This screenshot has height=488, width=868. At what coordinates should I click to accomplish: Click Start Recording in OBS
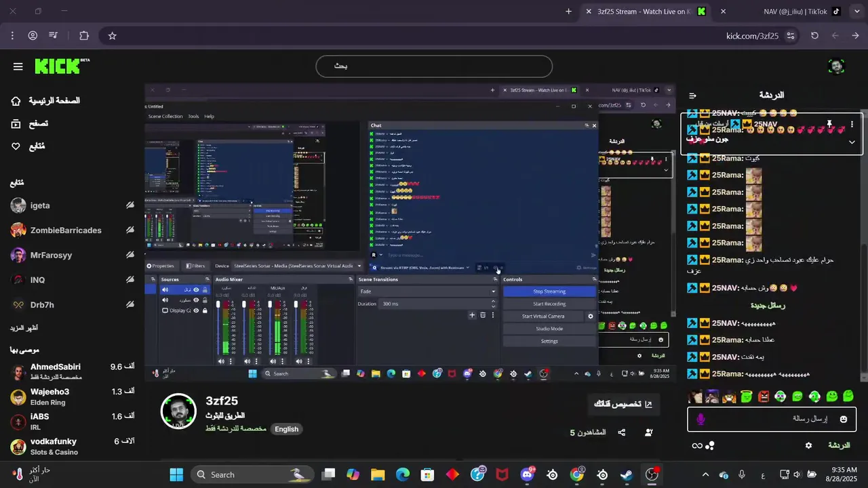[x=549, y=304]
